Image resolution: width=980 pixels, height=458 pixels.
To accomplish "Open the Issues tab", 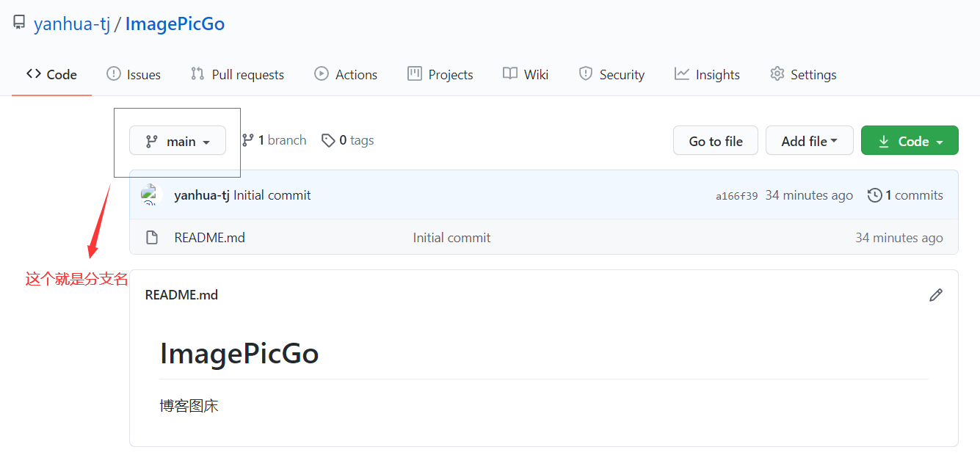I will pos(134,74).
